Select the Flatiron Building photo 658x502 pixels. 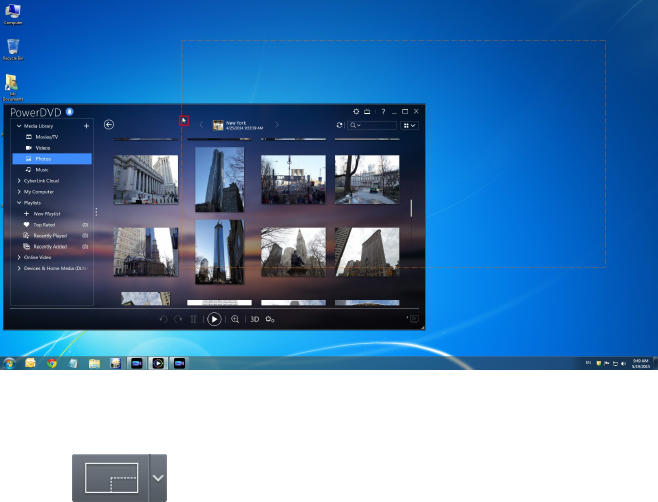pyautogui.click(x=367, y=252)
